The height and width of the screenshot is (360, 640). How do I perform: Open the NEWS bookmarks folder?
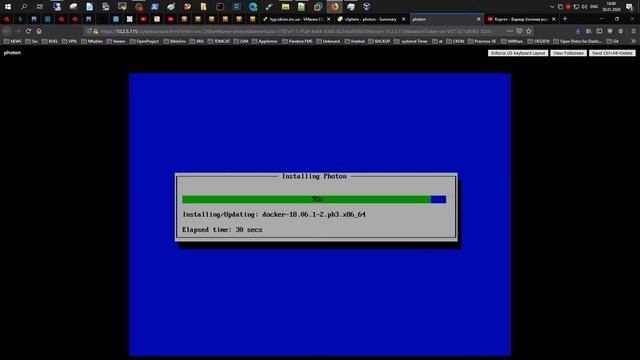[x=13, y=41]
